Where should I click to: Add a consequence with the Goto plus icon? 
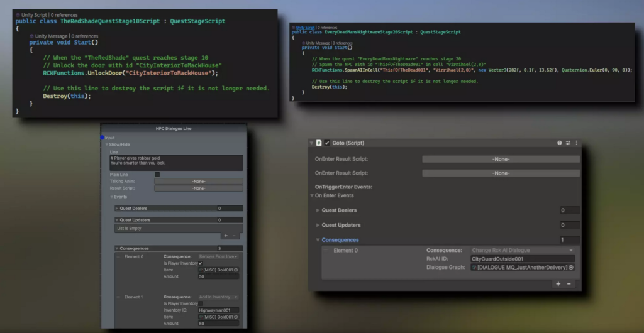pyautogui.click(x=558, y=284)
